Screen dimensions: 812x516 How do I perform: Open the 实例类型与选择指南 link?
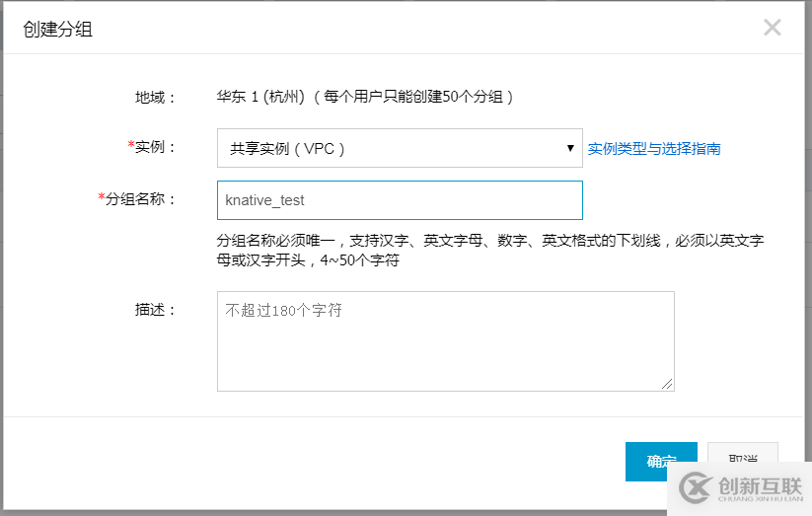tap(654, 149)
